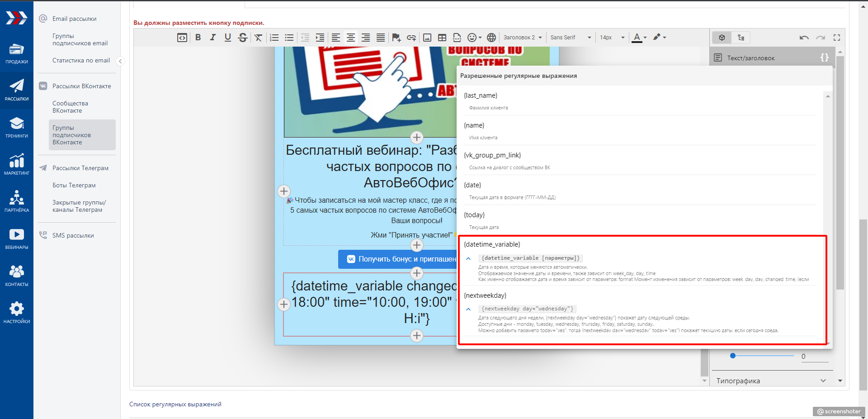Open regular expressions curly braces icon
The width and height of the screenshot is (868, 419).
tap(825, 57)
